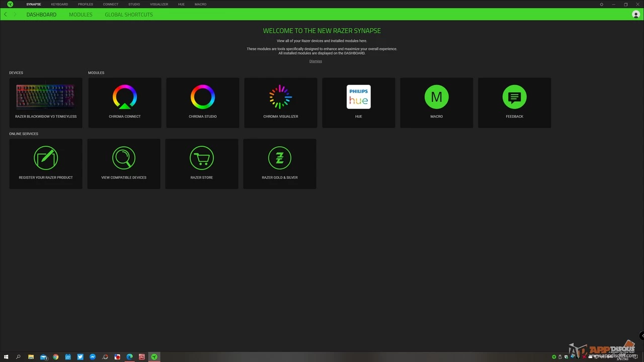Open Windows taskbar search
Screen dimensions: 644x362
pyautogui.click(x=18, y=357)
